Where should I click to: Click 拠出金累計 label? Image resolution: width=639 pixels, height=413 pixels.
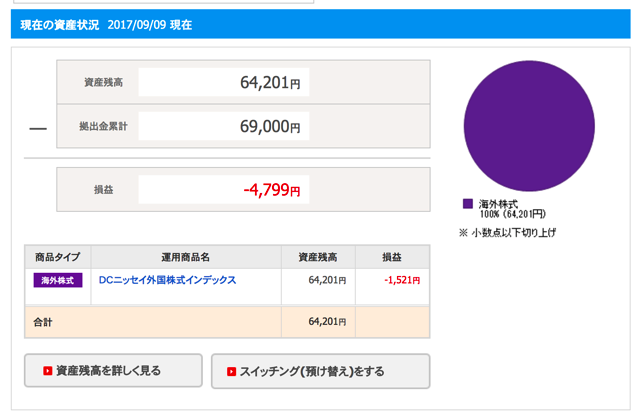coord(104,126)
